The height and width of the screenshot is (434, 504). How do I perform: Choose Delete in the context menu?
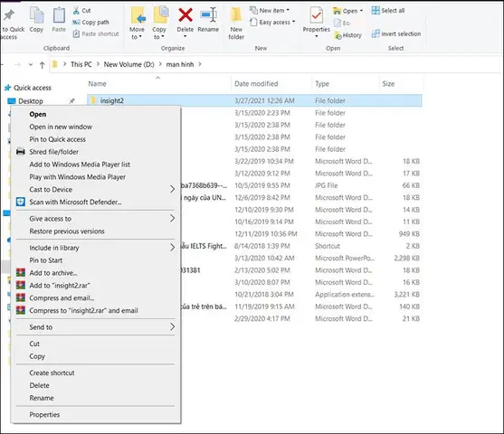point(39,385)
